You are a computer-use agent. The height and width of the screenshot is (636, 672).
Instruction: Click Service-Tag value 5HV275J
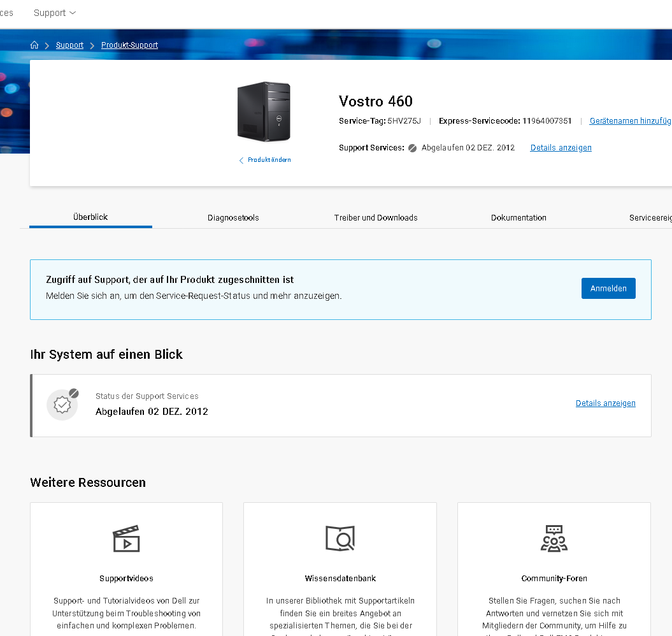point(404,121)
